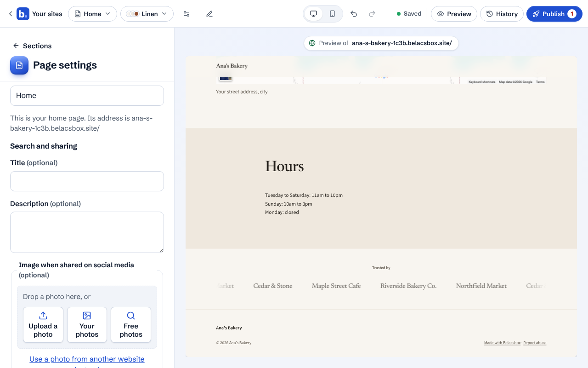The image size is (588, 368).
Task: Search Free photos
Action: click(x=131, y=325)
